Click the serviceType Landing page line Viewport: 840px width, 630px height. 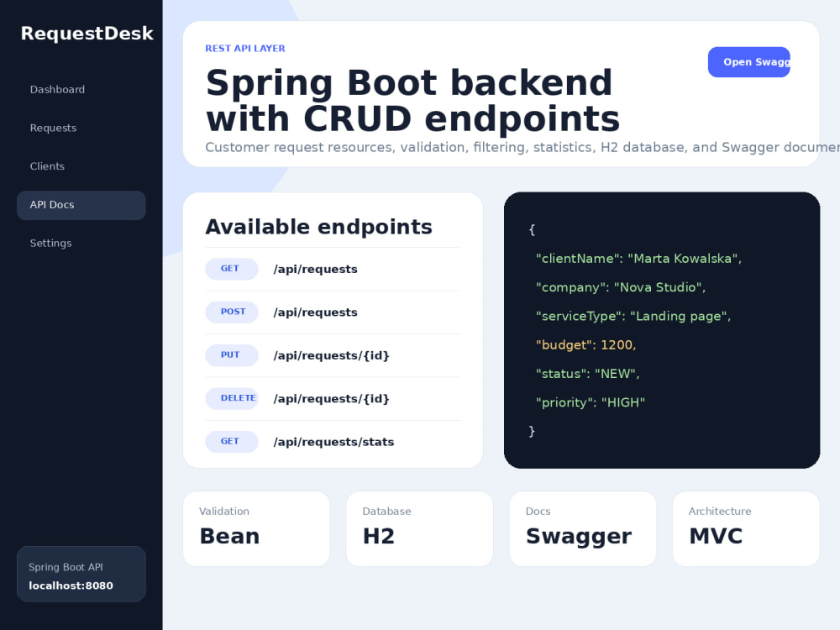coord(633,317)
